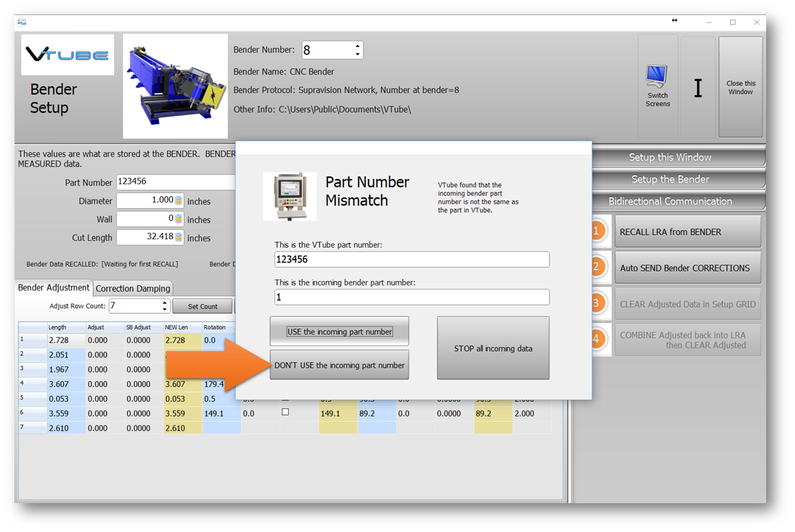795x532 pixels.
Task: Expand the Setup the Bender section
Action: coord(670,179)
